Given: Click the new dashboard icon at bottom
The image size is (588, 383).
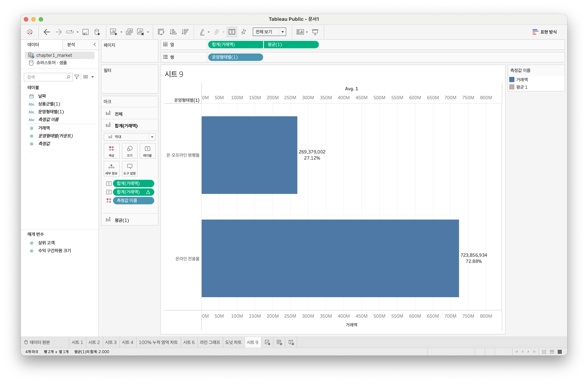Looking at the screenshot, I should (x=279, y=342).
